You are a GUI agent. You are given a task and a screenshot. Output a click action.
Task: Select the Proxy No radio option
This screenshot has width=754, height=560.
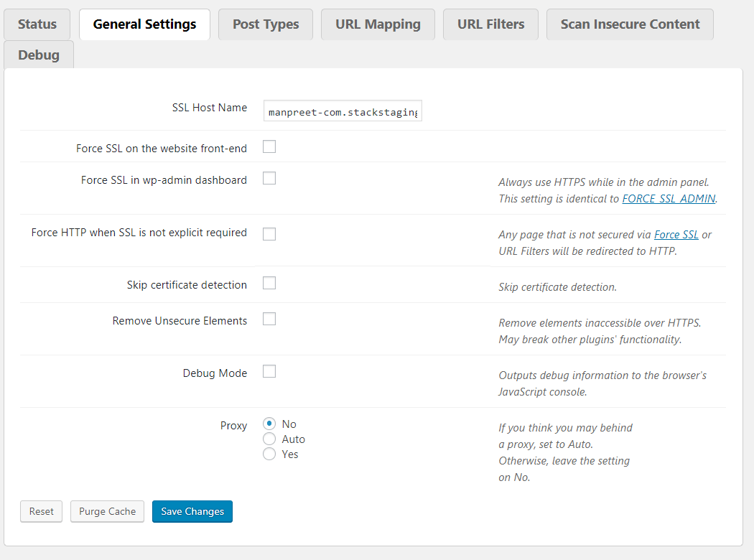[x=269, y=424]
